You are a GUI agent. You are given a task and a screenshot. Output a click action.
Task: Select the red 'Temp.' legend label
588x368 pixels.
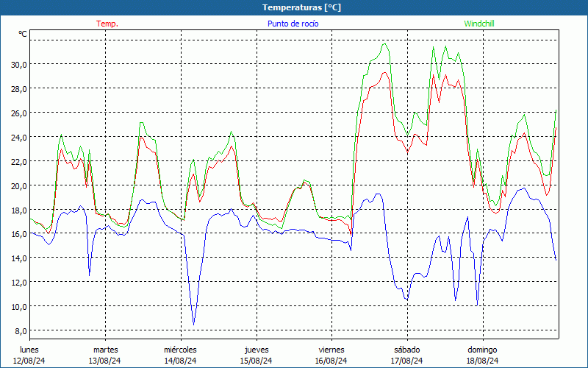point(107,24)
